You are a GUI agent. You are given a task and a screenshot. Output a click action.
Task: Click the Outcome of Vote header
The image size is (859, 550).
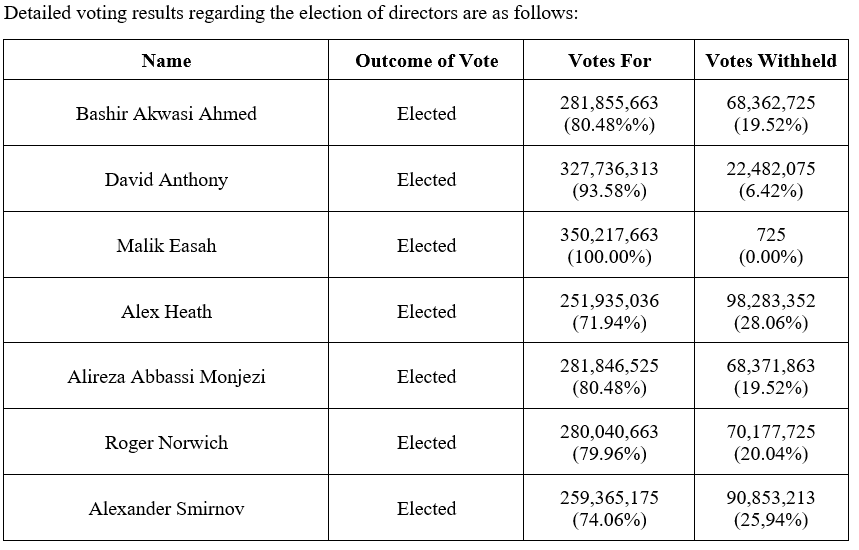[x=426, y=61]
